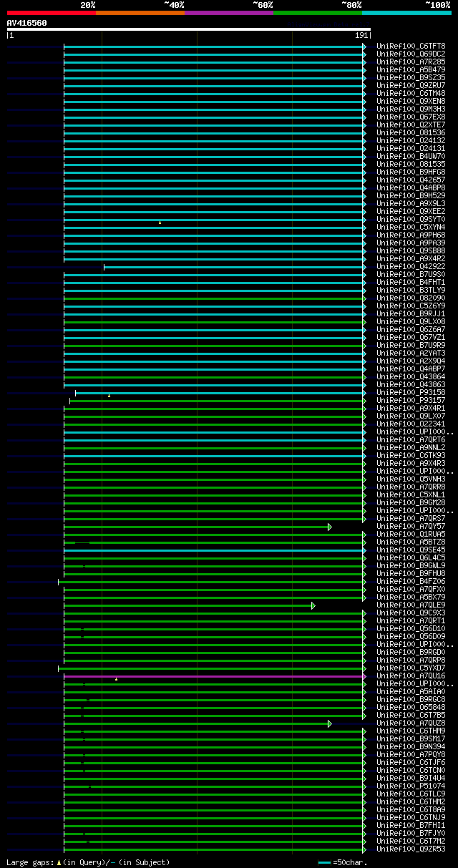Click the green ~80% identity legend segment
This screenshot has width=458, height=868.
pos(318,12)
